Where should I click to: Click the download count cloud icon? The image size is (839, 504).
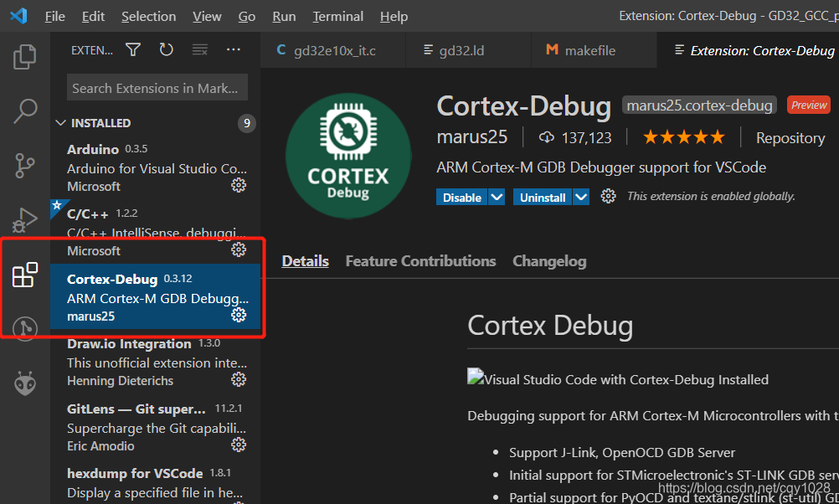coord(546,137)
